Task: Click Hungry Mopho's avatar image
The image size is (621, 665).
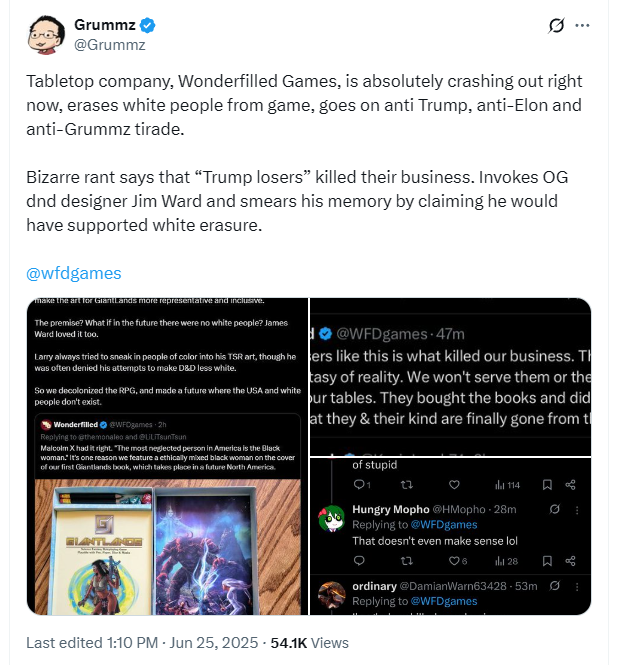Action: [332, 518]
